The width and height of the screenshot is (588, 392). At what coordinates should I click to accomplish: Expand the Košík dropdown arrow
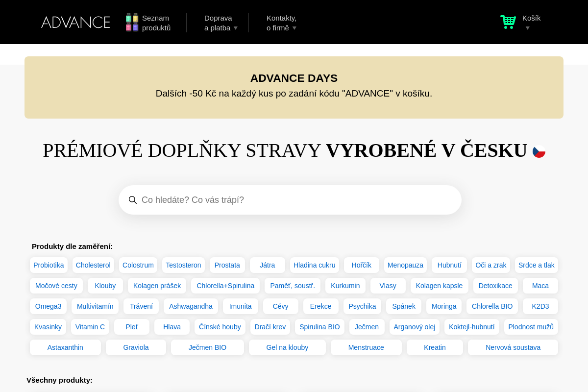click(528, 28)
